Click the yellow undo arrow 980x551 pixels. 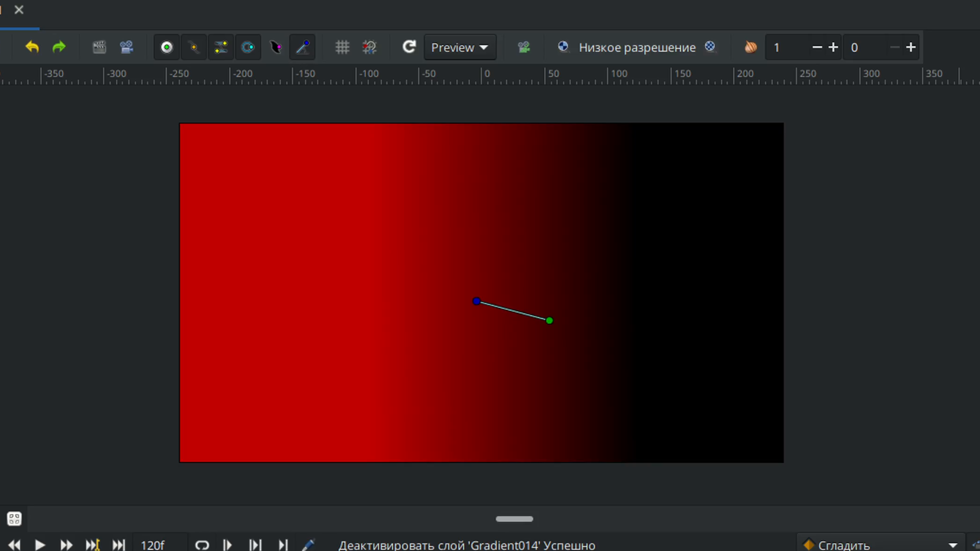click(32, 47)
